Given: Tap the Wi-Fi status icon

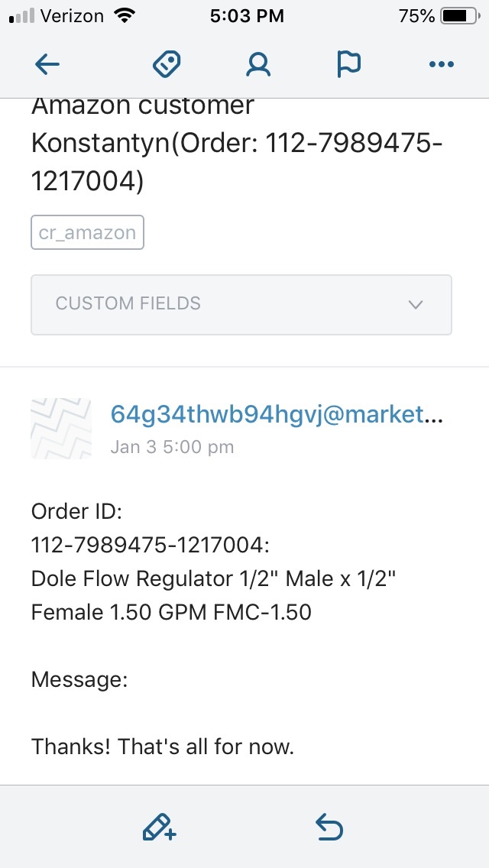Looking at the screenshot, I should click(x=125, y=16).
